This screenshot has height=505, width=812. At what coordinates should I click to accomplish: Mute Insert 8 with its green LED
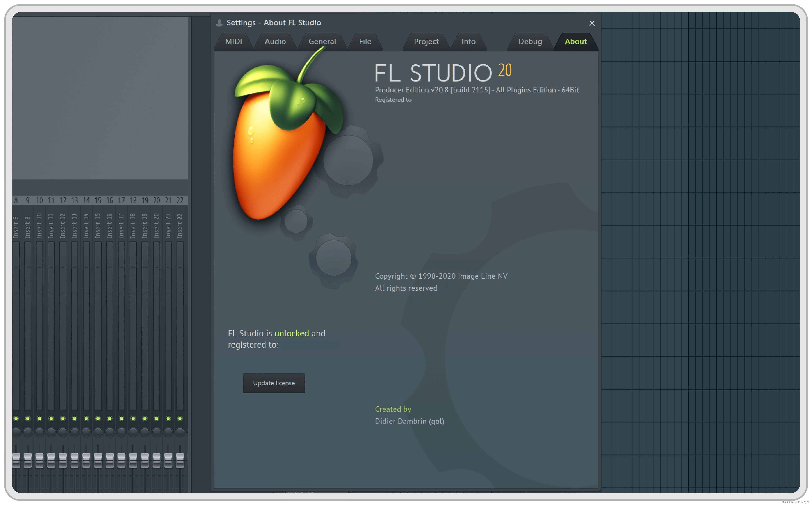pos(16,419)
